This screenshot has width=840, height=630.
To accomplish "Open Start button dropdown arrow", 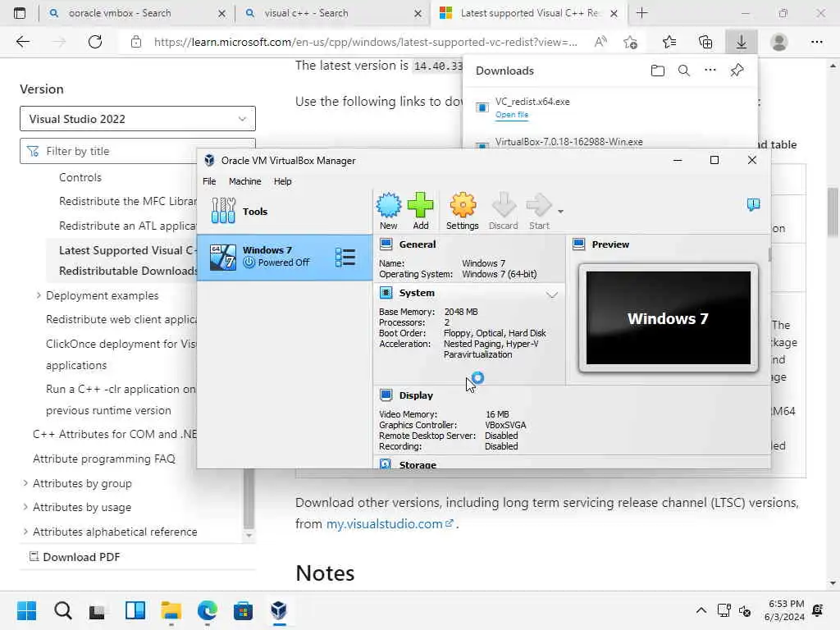I will tap(560, 212).
